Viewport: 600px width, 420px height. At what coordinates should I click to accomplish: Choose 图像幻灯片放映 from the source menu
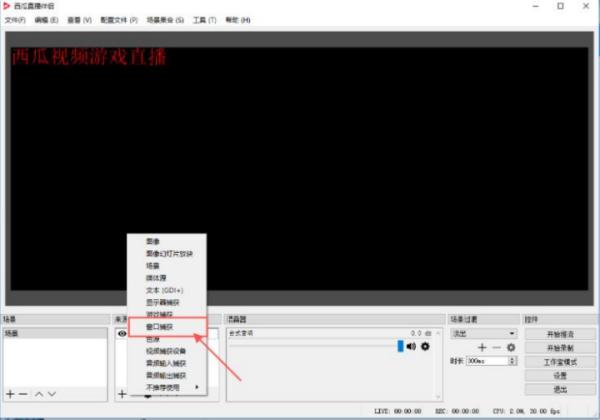pos(167,254)
